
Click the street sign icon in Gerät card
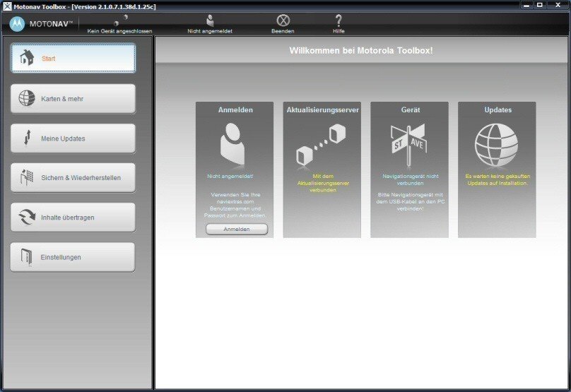(408, 145)
